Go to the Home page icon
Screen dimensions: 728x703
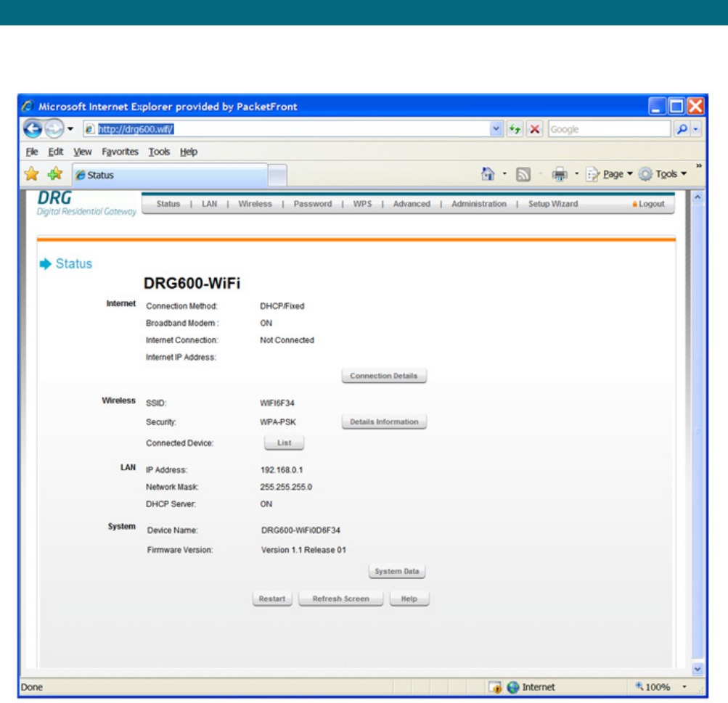coord(488,174)
